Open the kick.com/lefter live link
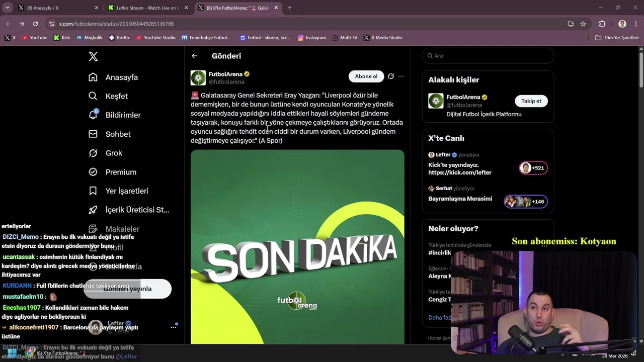This screenshot has height=362, width=644. [460, 172]
